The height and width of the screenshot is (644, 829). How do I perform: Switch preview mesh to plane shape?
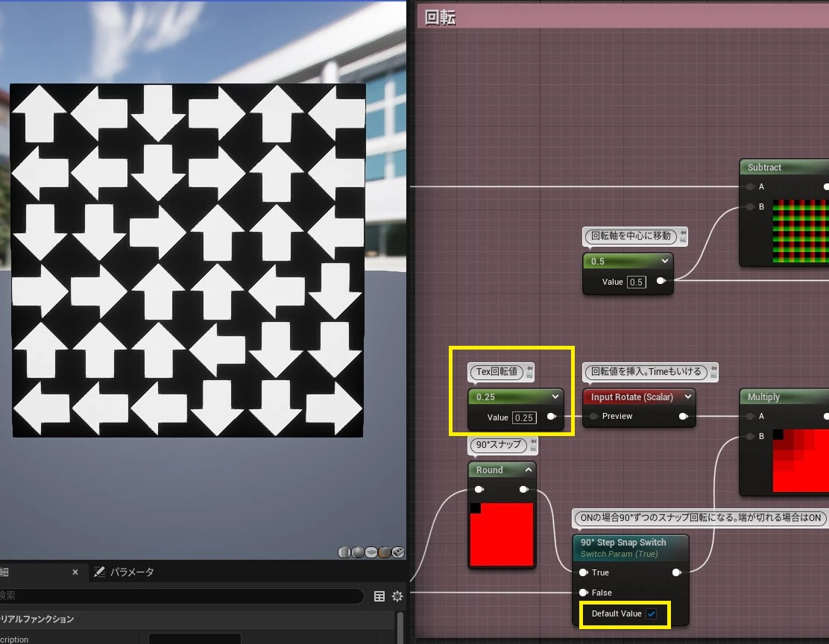pos(371,552)
